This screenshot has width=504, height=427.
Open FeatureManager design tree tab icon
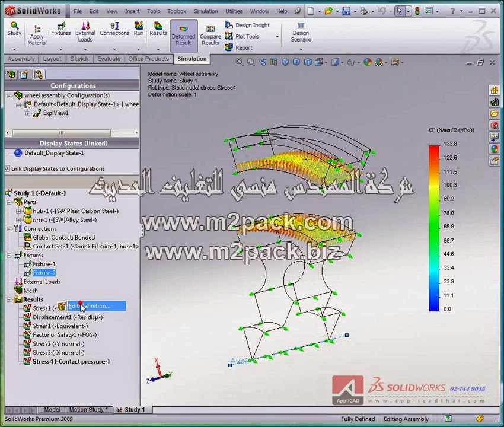[11, 74]
